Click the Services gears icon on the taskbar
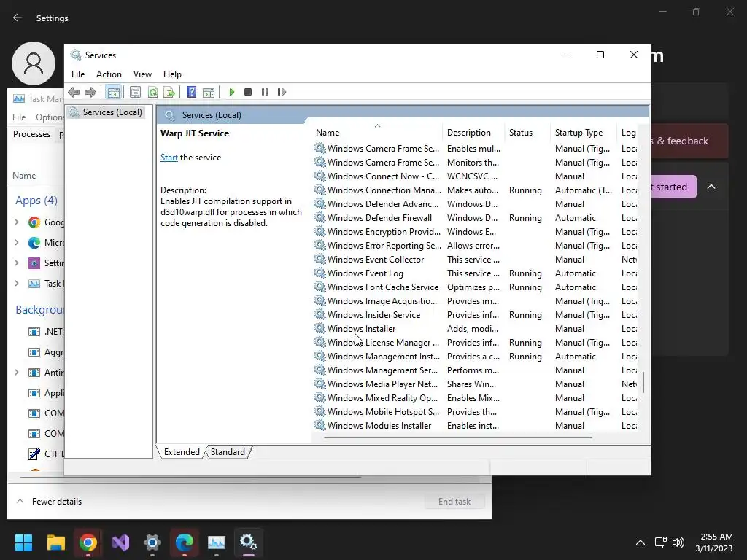Viewport: 747px width, 560px height. 248,542
